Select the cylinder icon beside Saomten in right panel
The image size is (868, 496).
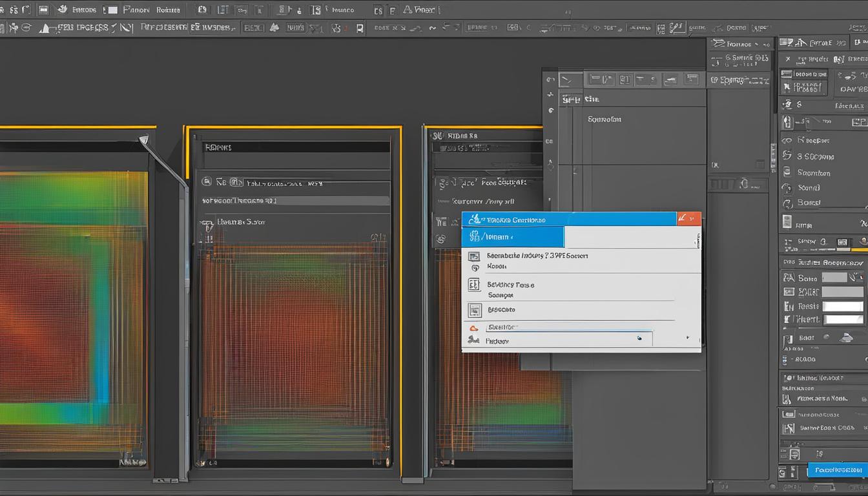(787, 172)
